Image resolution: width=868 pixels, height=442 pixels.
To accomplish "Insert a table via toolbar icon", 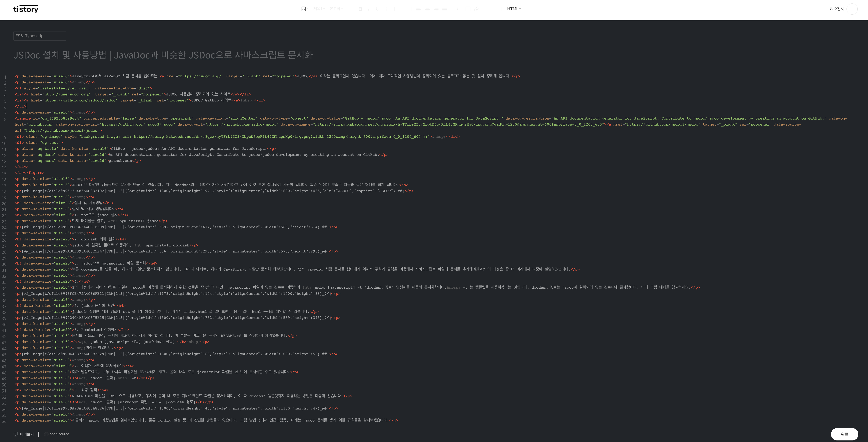I will 468,9.
